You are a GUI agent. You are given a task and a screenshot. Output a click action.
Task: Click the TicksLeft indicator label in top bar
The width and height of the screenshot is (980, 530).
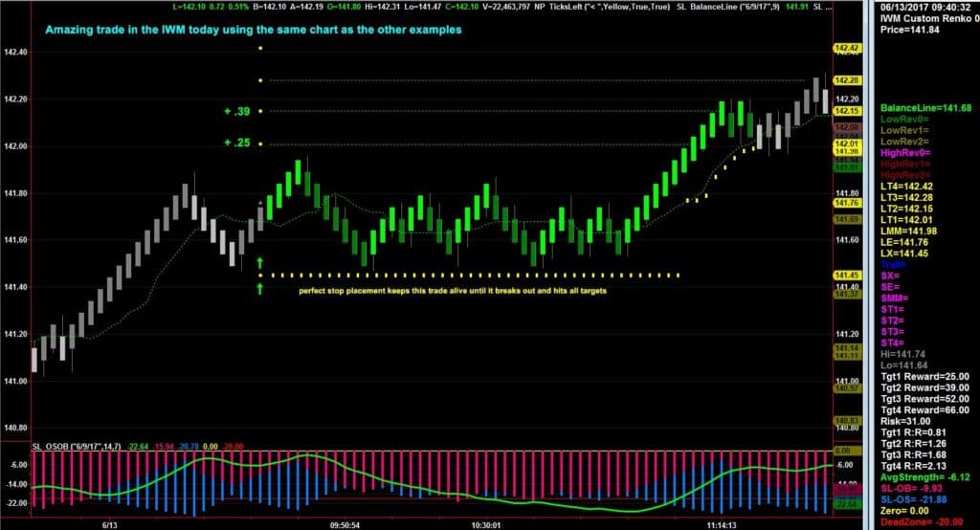coord(610,7)
